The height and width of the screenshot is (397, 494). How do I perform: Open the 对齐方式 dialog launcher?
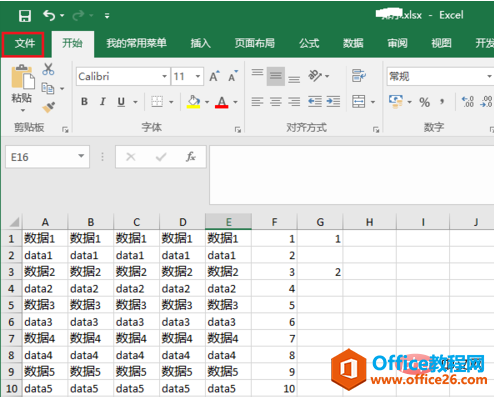[x=376, y=129]
